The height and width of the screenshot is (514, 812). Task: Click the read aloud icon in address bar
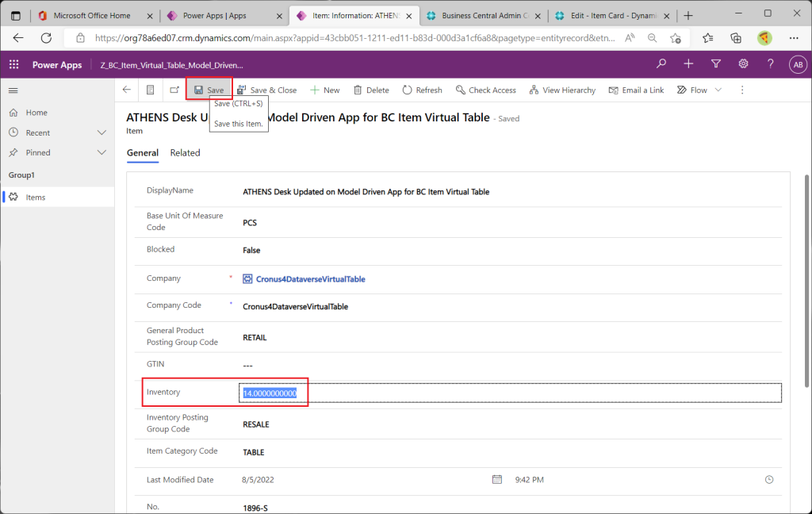pyautogui.click(x=630, y=38)
